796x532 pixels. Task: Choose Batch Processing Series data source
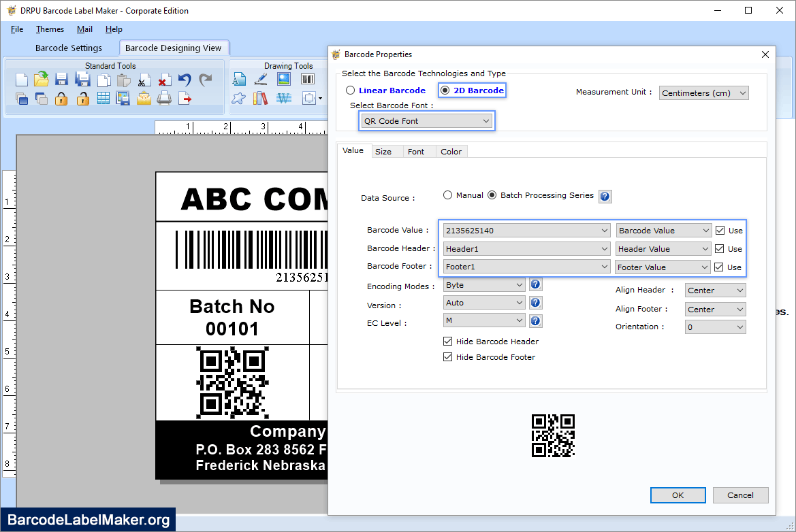click(492, 195)
